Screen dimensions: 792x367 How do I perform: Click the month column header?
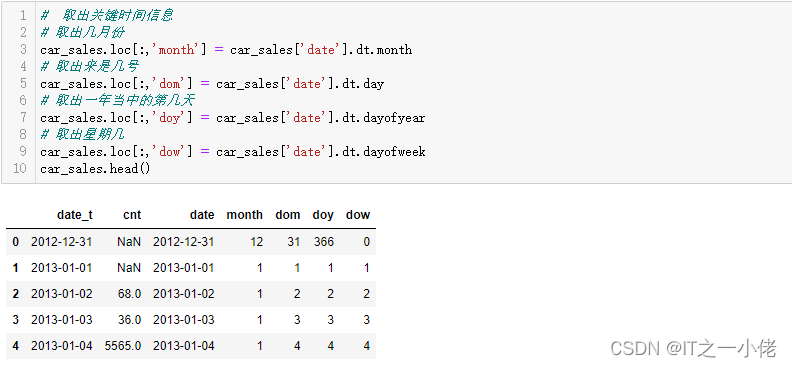(x=244, y=215)
